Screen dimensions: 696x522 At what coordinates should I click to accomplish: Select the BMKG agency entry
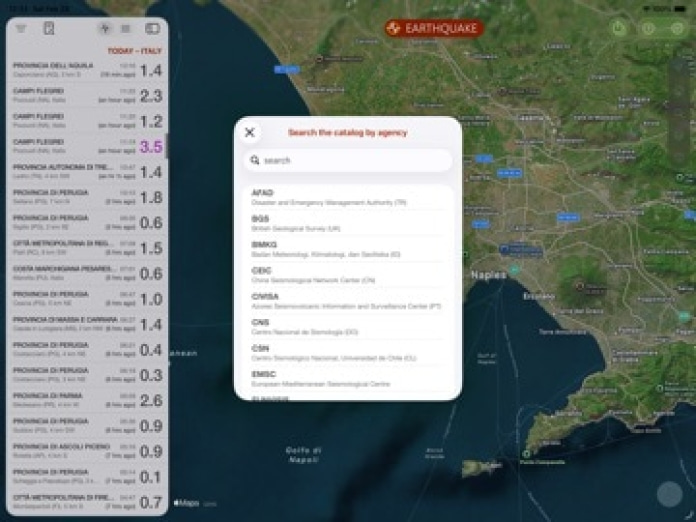pyautogui.click(x=348, y=249)
